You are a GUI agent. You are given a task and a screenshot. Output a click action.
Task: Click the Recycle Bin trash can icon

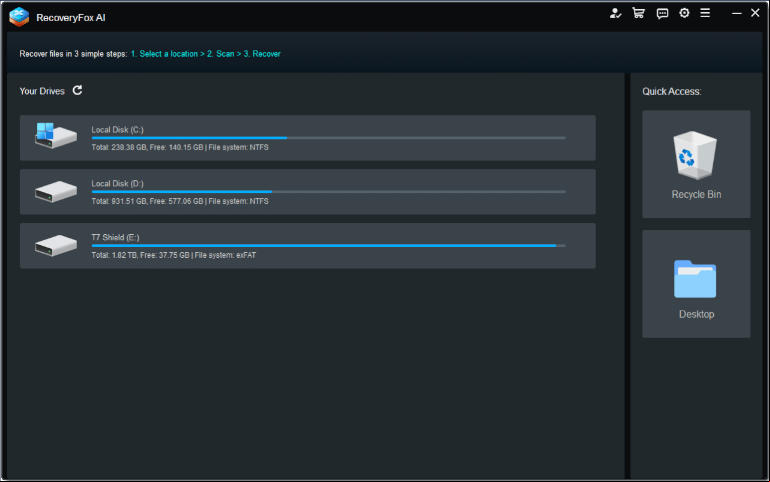[695, 155]
